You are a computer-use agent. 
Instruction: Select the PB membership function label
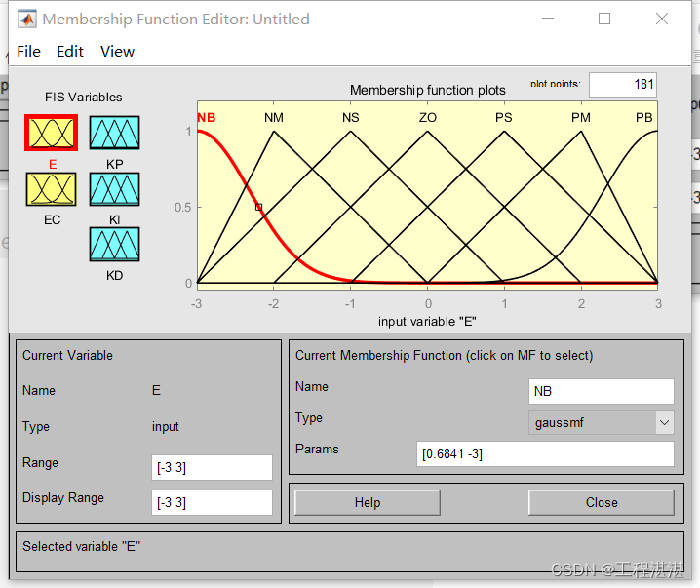644,117
